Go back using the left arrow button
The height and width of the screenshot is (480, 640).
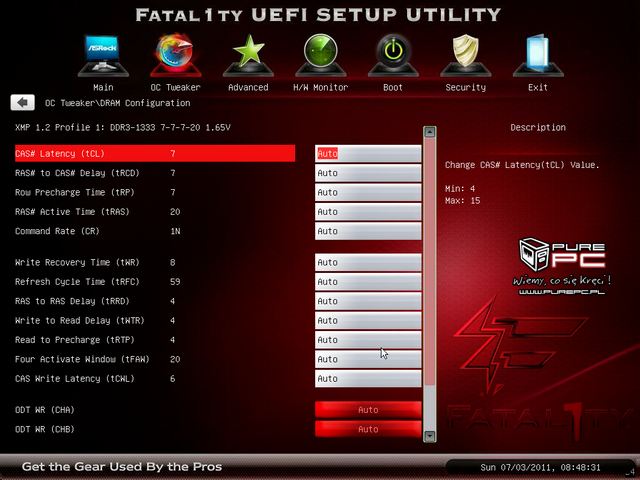point(22,102)
